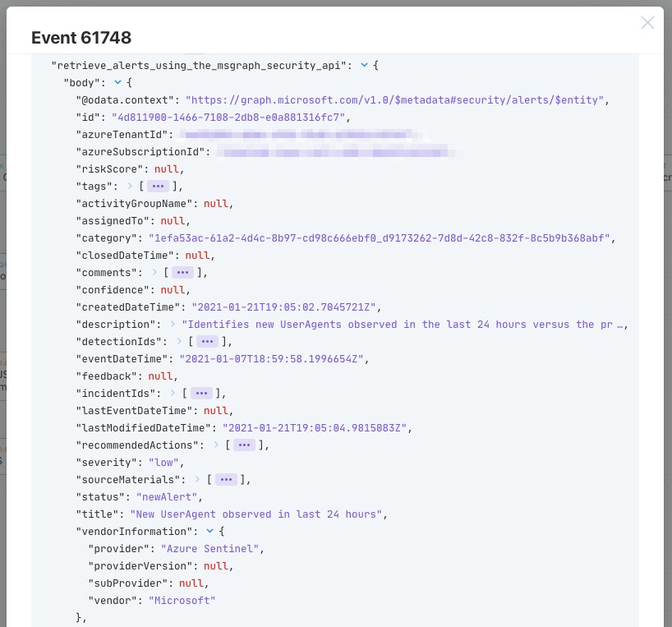Collapse the body object

[x=117, y=82]
